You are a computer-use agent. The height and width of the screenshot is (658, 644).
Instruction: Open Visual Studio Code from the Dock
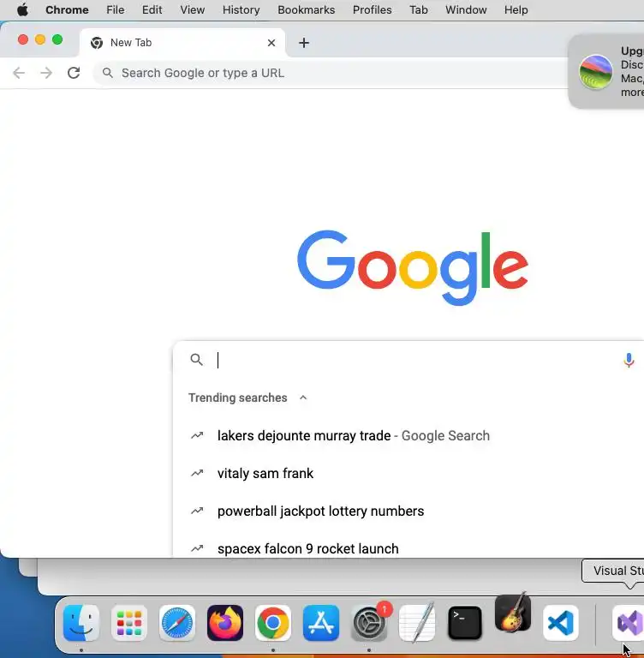pyautogui.click(x=561, y=623)
